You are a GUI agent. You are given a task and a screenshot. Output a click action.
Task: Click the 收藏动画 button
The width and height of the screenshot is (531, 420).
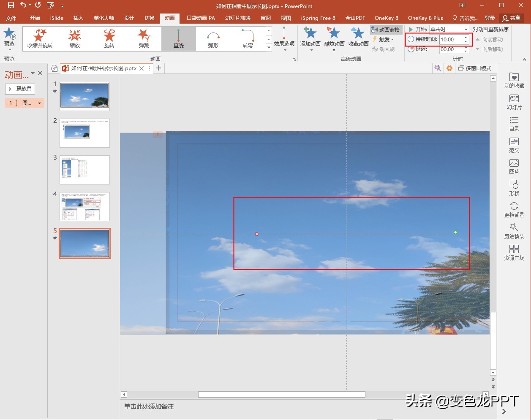tap(358, 37)
